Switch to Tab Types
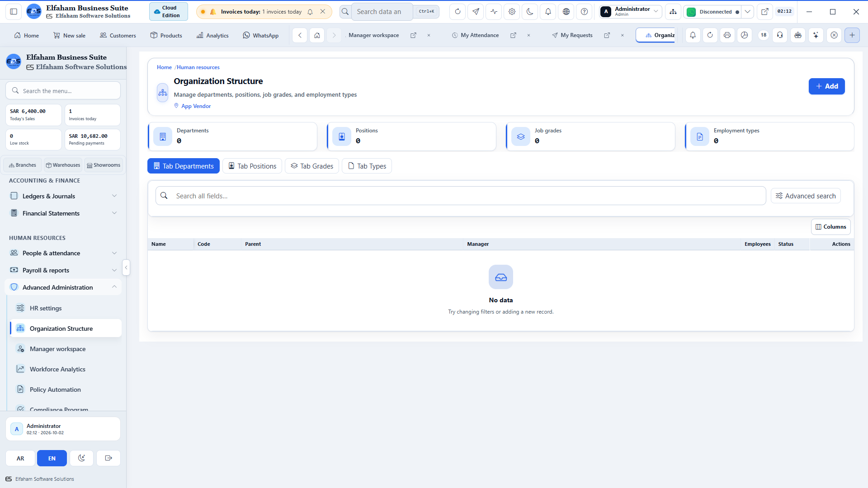868x488 pixels. click(367, 166)
